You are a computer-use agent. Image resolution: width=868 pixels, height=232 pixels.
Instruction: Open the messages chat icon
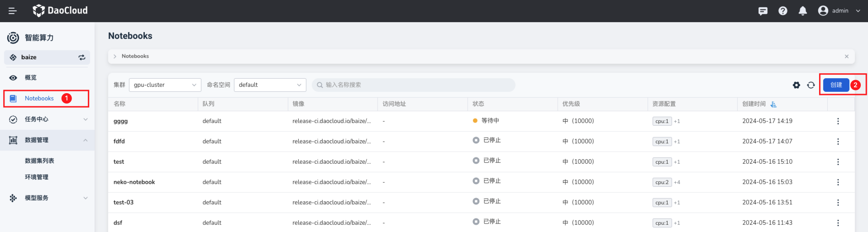(x=763, y=11)
